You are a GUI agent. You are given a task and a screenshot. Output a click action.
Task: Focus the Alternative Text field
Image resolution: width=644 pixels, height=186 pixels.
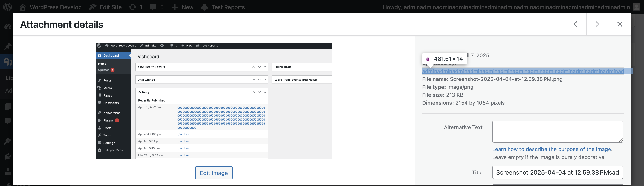tap(557, 132)
